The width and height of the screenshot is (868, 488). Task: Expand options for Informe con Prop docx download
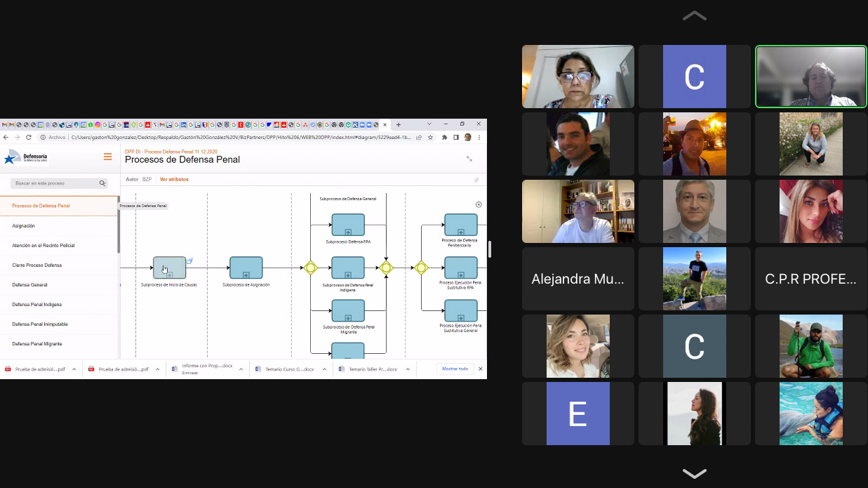click(x=241, y=369)
